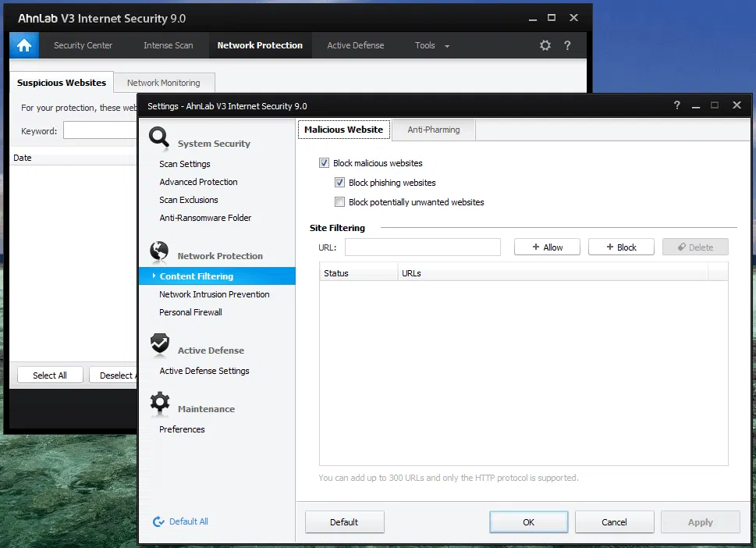756x548 pixels.
Task: Close the main AhnLab window
Action: [x=573, y=18]
